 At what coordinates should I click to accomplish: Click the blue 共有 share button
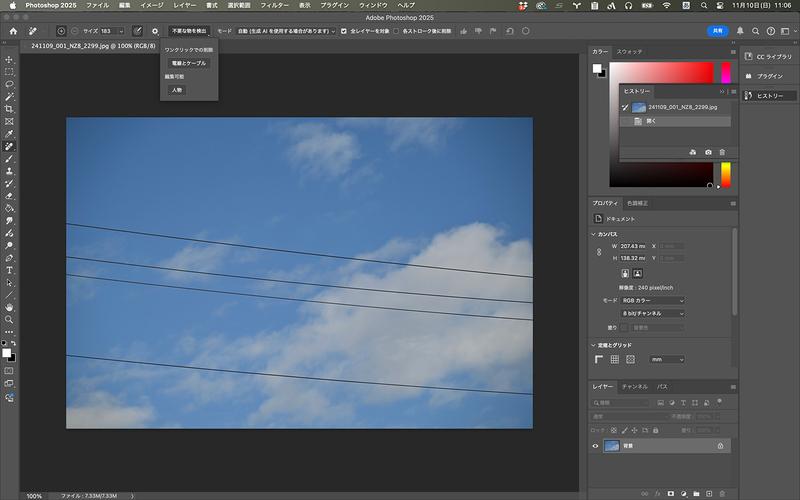click(716, 31)
